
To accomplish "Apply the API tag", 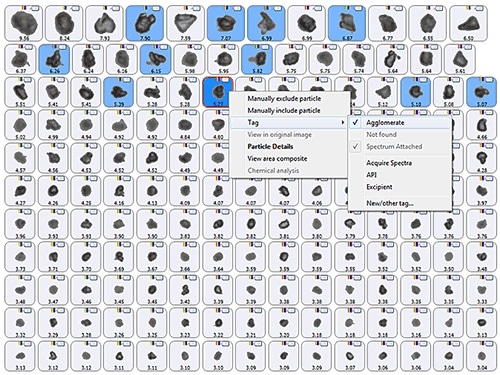I will click(400, 175).
